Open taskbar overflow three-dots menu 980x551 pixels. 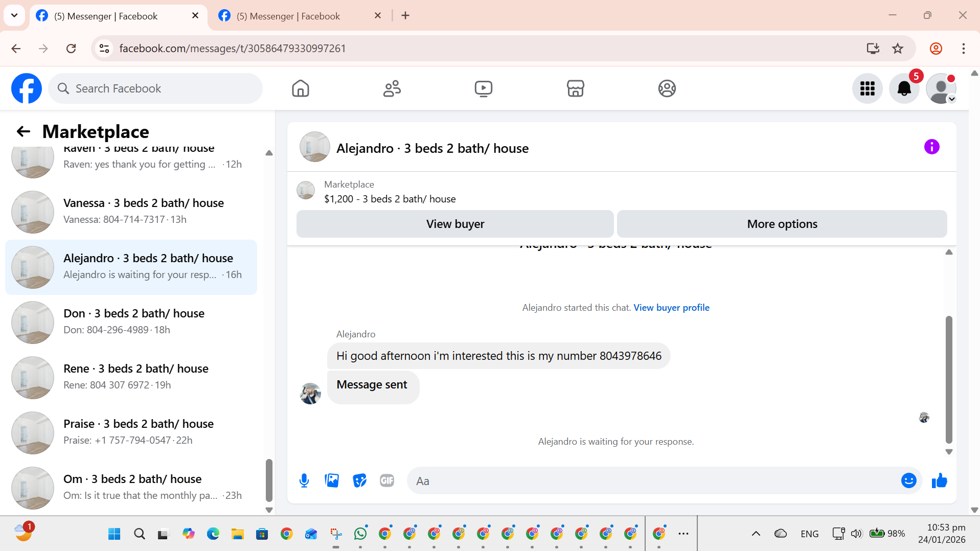tap(683, 534)
